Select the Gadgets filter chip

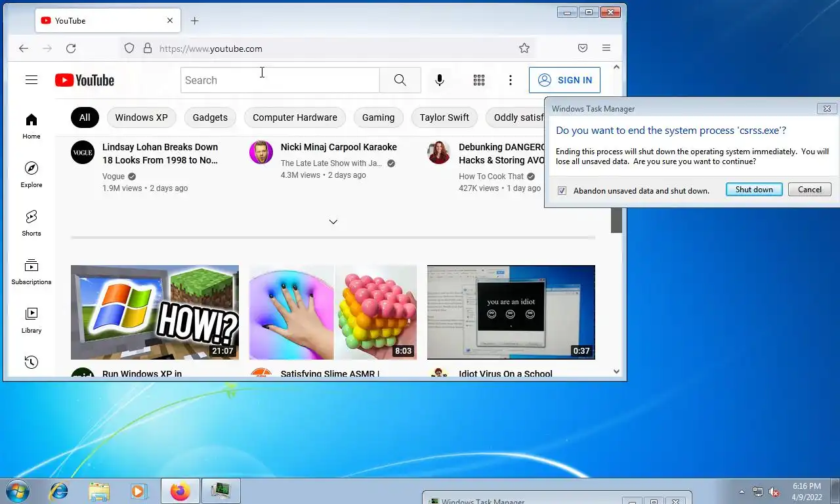[x=210, y=117]
